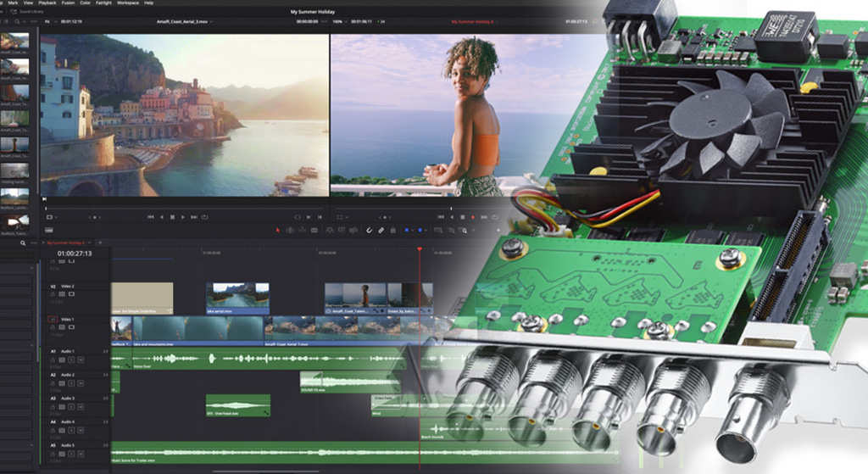Viewport: 868px width, 474px height.
Task: Click the Overwrite Clip icon
Action: (x=342, y=230)
